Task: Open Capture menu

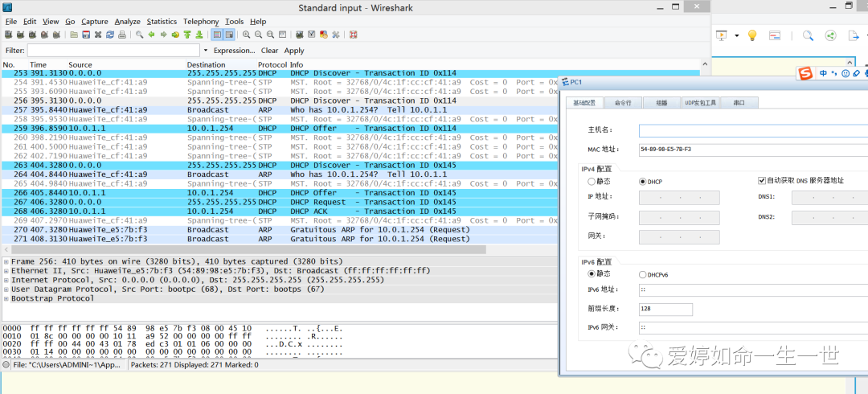Action: click(95, 22)
